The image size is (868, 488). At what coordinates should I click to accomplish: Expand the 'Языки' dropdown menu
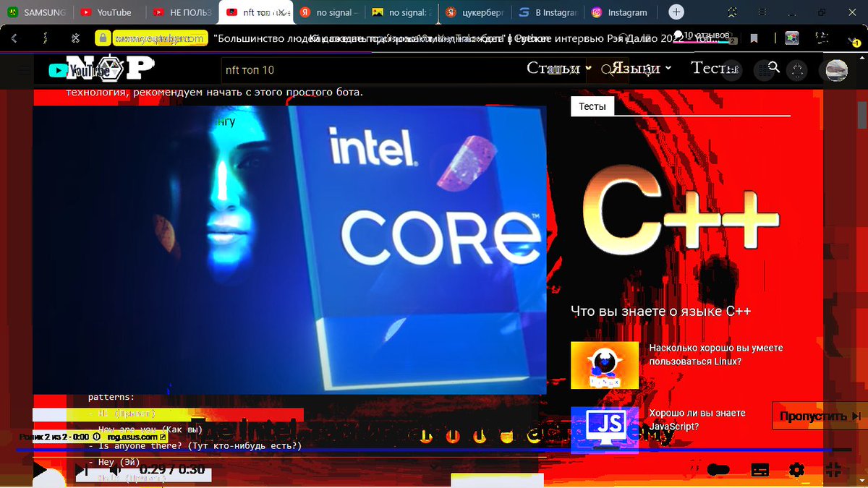click(x=641, y=68)
